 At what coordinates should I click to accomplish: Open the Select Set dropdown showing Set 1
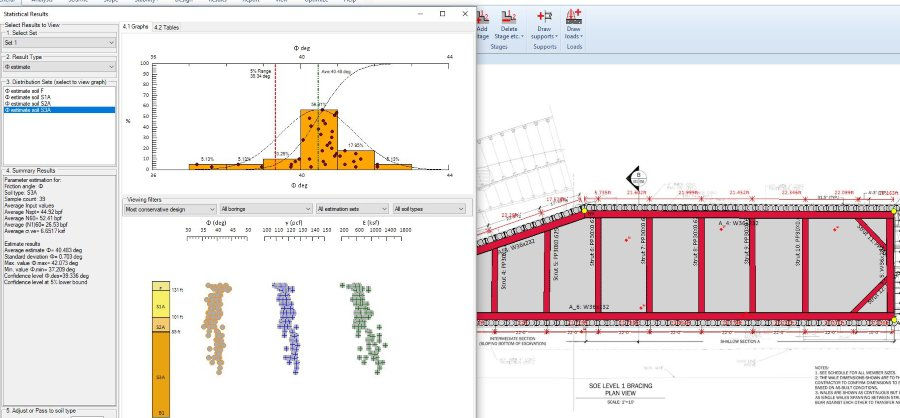[x=60, y=42]
